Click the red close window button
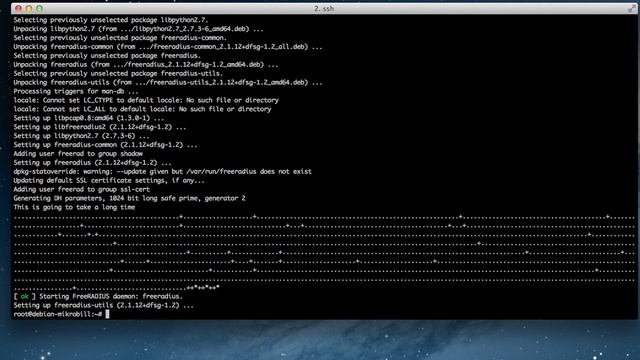This screenshot has width=640, height=360. (x=18, y=8)
